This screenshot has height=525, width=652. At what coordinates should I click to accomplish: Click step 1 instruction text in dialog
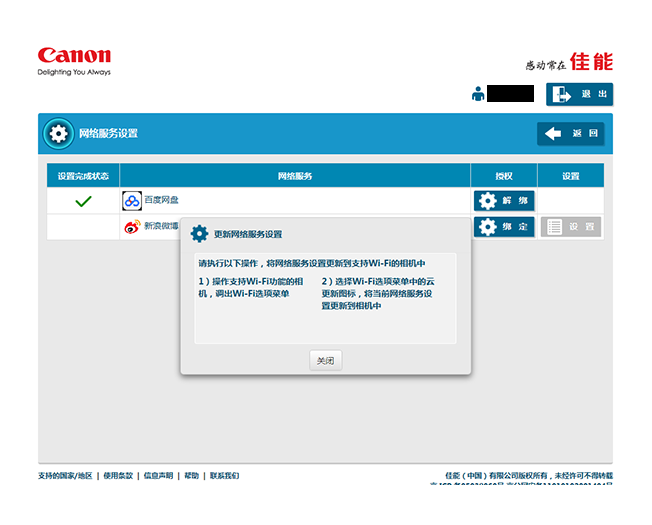[x=251, y=287]
